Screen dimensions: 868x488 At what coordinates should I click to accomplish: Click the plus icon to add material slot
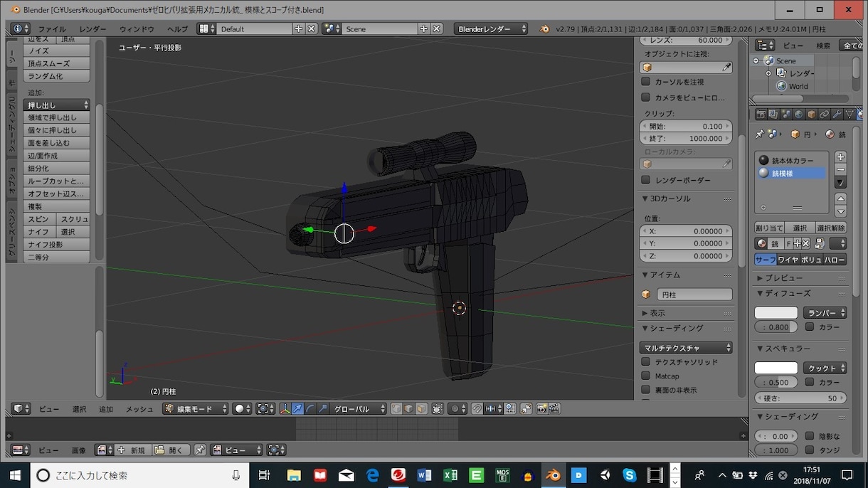click(x=840, y=157)
